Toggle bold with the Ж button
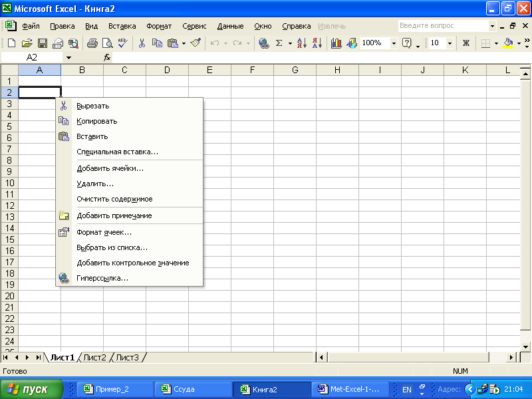The height and width of the screenshot is (399, 532). click(x=466, y=43)
